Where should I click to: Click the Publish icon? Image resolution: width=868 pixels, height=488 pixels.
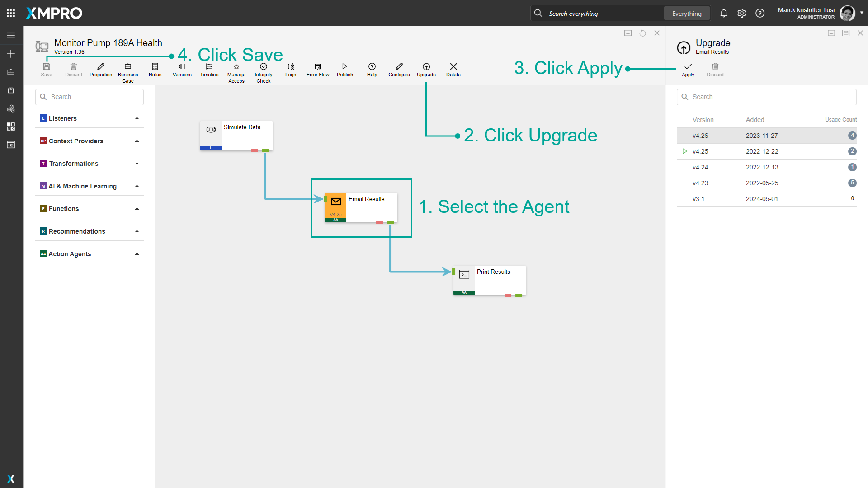point(344,70)
